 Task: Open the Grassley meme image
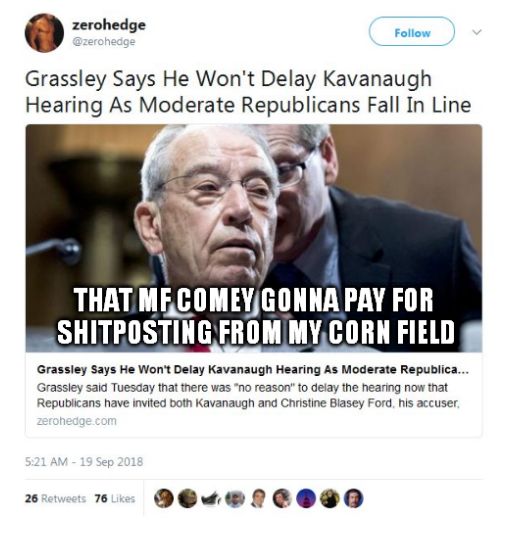pos(254,238)
